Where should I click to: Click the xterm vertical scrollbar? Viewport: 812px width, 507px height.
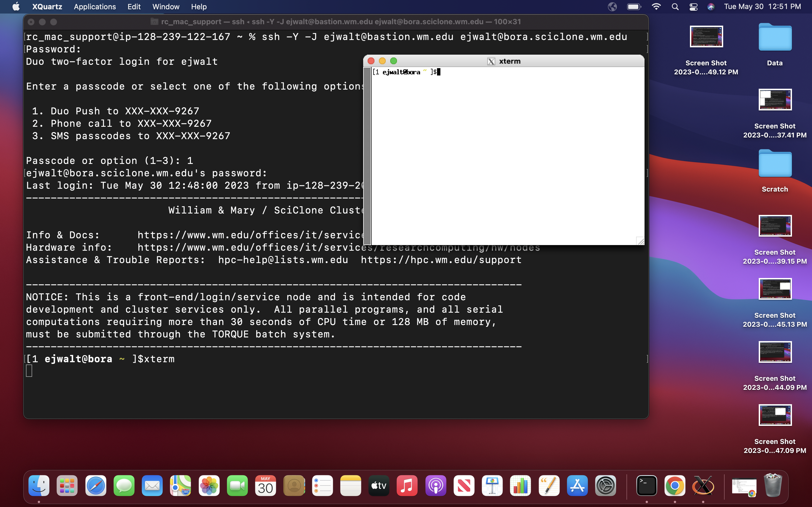[x=367, y=156]
